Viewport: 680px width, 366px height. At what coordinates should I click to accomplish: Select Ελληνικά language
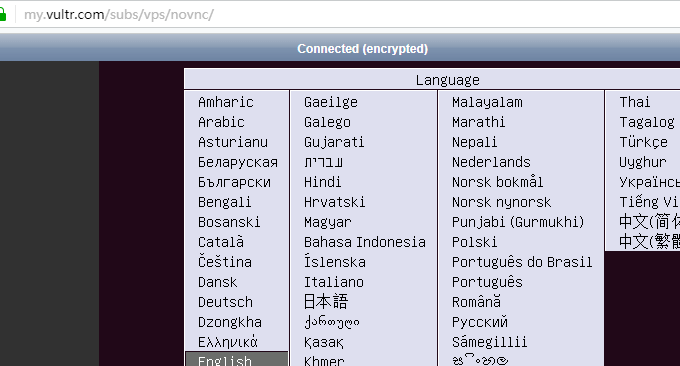228,342
